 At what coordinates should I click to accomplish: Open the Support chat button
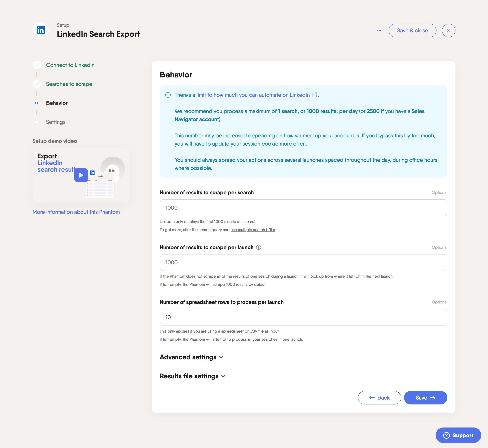click(x=458, y=435)
